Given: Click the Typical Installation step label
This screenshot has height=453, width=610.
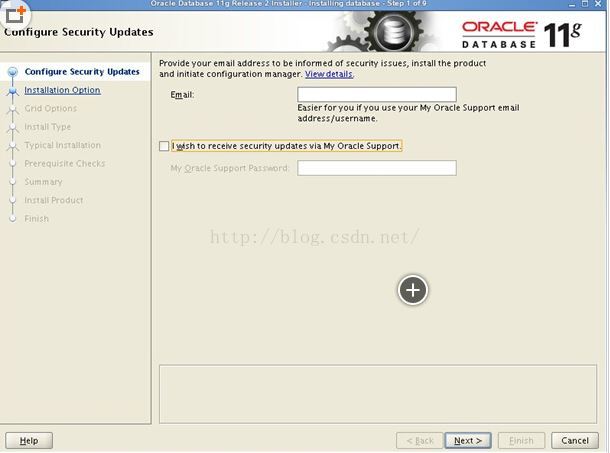Looking at the screenshot, I should click(x=63, y=145).
